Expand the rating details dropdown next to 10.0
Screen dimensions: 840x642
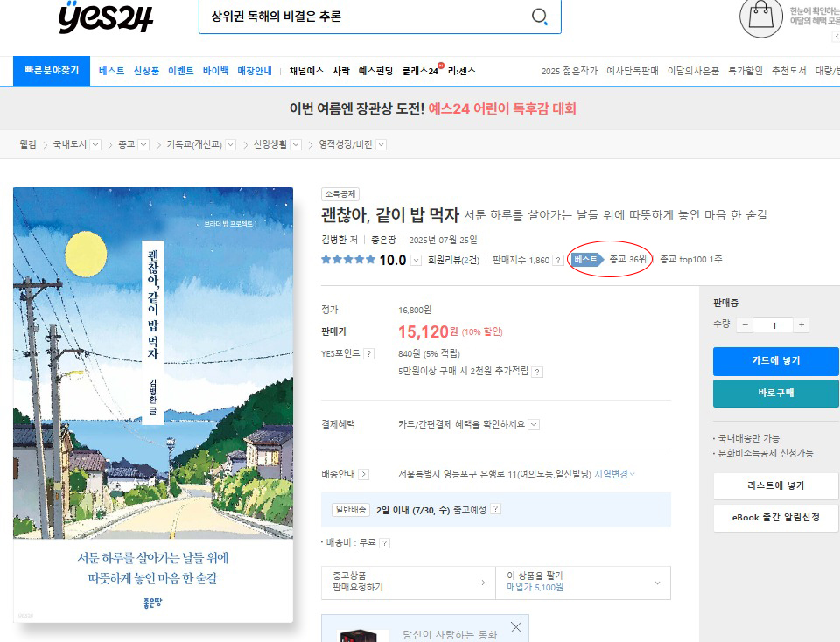(x=416, y=261)
